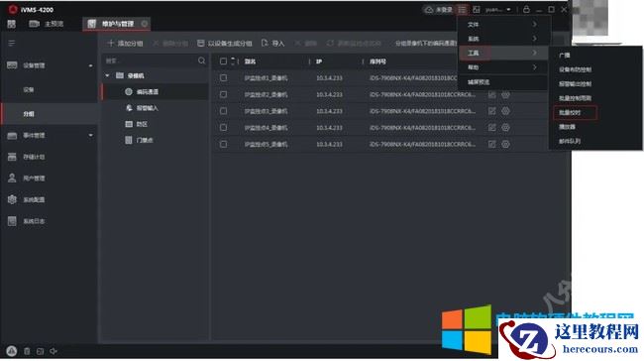The image size is (644, 361).
Task: Expand the 系统 submenu arrow
Action: pyautogui.click(x=534, y=39)
